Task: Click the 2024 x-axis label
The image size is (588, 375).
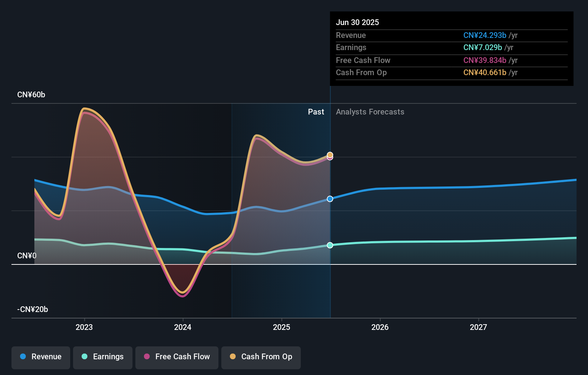Action: pos(183,327)
